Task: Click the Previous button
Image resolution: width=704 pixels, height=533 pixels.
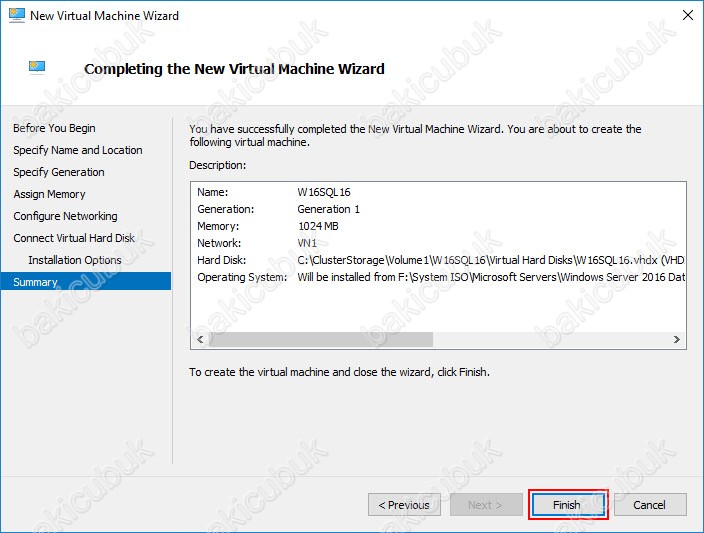Action: (x=404, y=505)
